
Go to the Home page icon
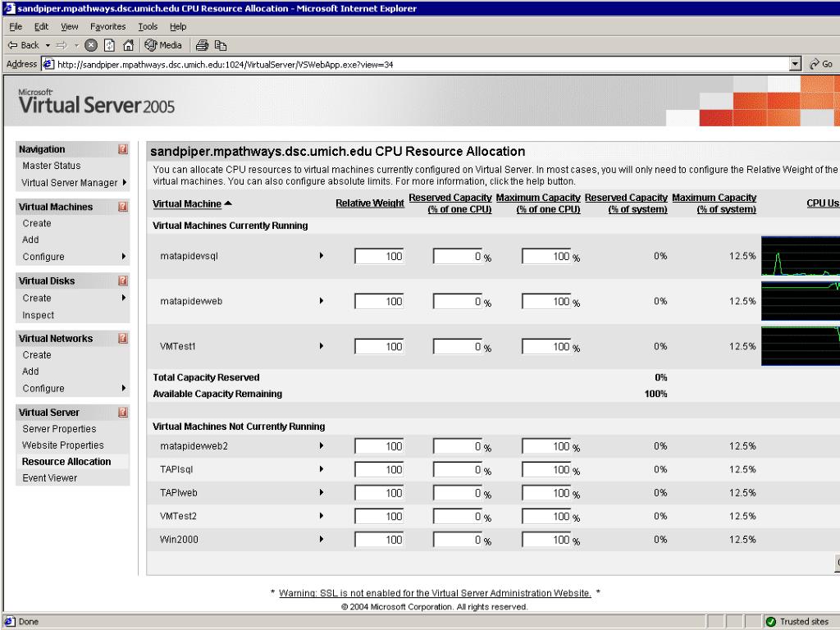point(128,46)
